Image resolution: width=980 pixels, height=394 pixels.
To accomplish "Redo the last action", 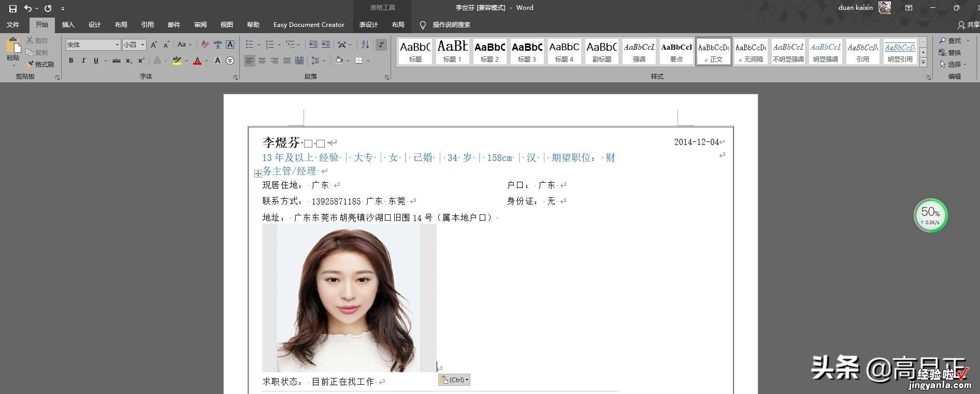I will pyautogui.click(x=48, y=8).
